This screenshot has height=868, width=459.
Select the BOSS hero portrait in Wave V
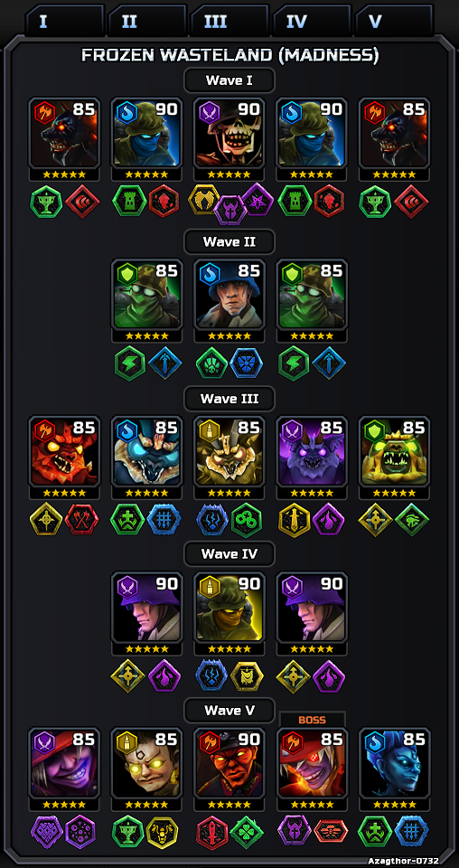pos(312,762)
